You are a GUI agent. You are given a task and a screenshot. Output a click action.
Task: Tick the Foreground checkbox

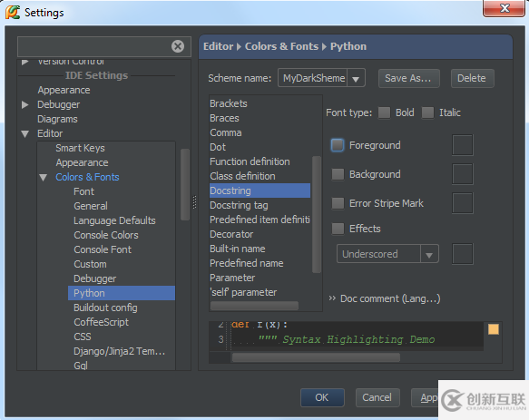[x=338, y=145]
